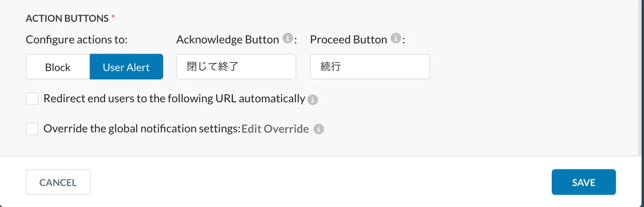Click the Configure actions to label
Image resolution: width=644 pixels, height=207 pixels.
[x=79, y=40]
